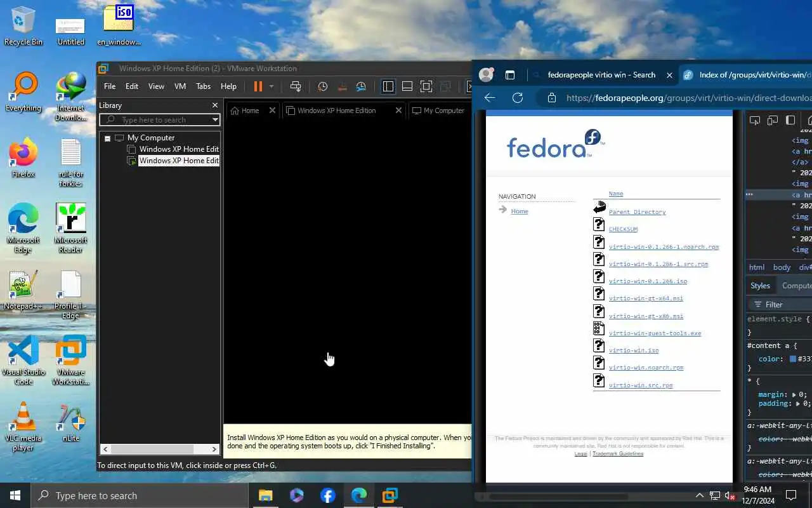
Task: Open the Library search dropdown arrow
Action: 215,119
